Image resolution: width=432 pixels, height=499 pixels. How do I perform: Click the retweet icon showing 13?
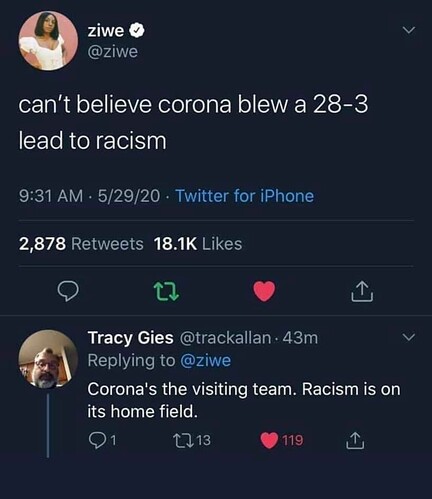185,440
